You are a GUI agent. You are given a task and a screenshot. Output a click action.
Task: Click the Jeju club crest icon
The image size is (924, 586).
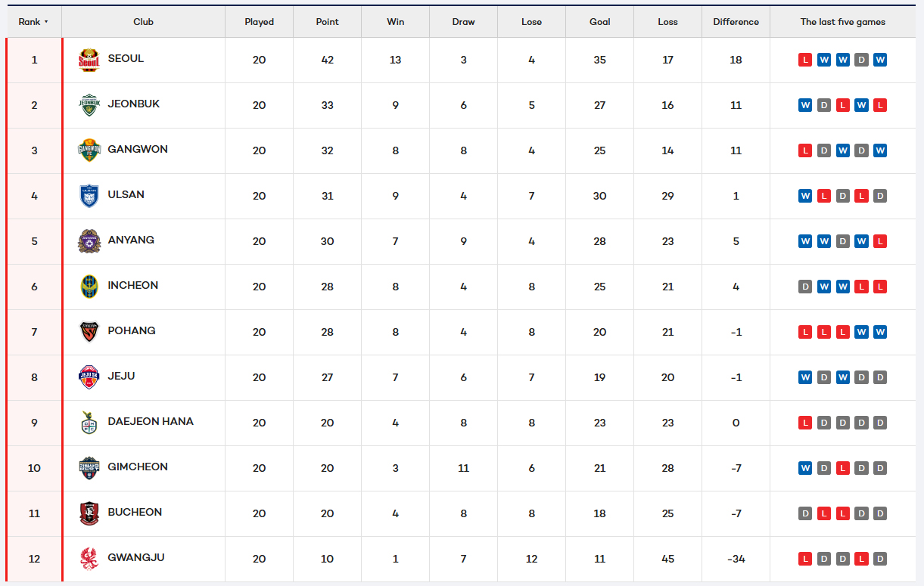(x=89, y=377)
